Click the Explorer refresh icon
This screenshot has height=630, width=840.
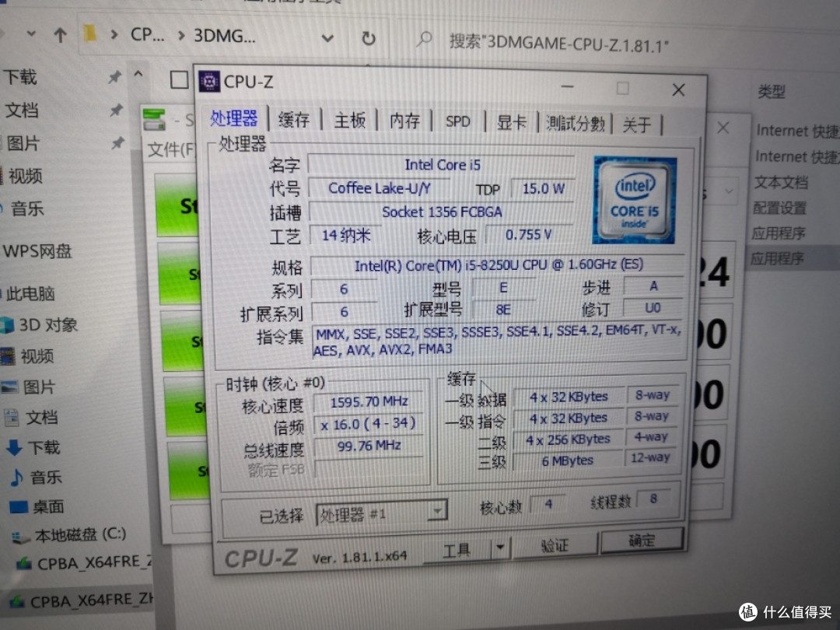[x=368, y=39]
